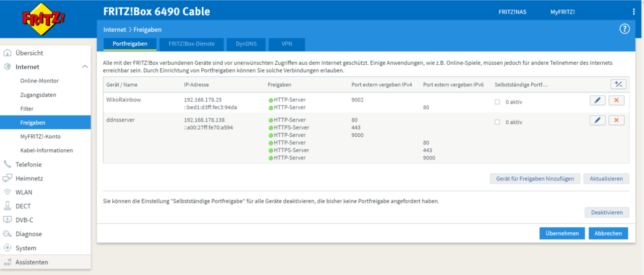Click the help question mark icon
This screenshot has height=275, width=644.
tap(624, 29)
